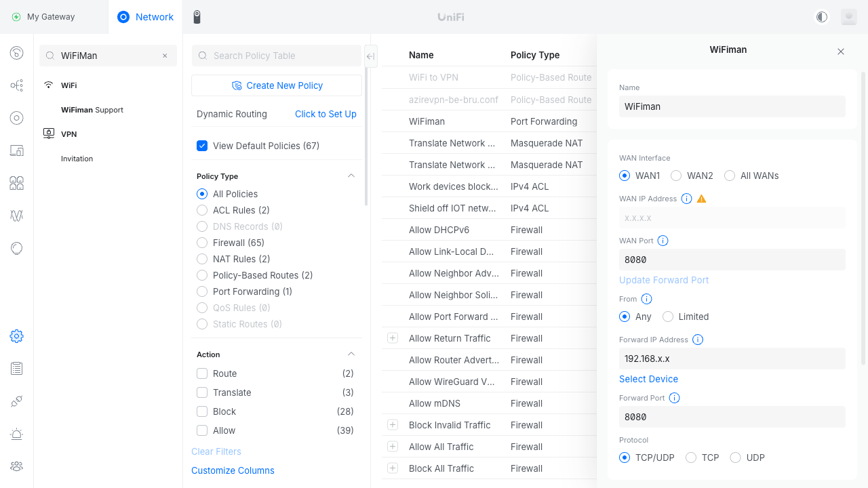Click the WAN IP Address info icon

coord(686,199)
